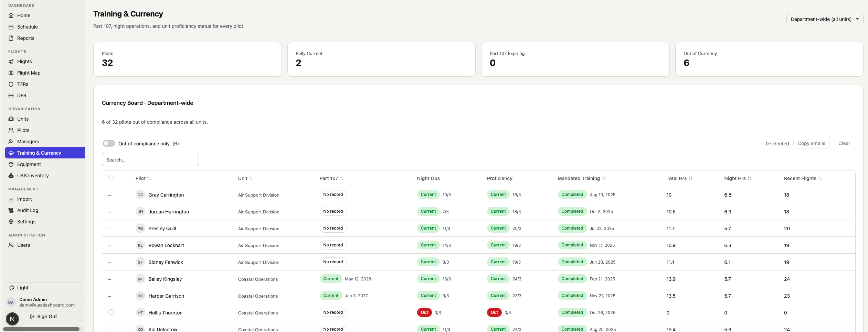Click the UAS Inventory icon
The width and height of the screenshot is (868, 332).
11,176
